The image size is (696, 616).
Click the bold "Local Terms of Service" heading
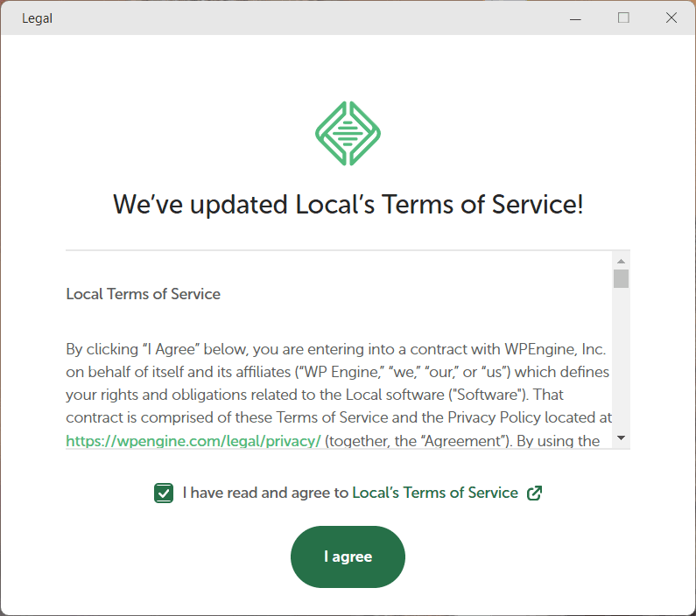coord(143,294)
